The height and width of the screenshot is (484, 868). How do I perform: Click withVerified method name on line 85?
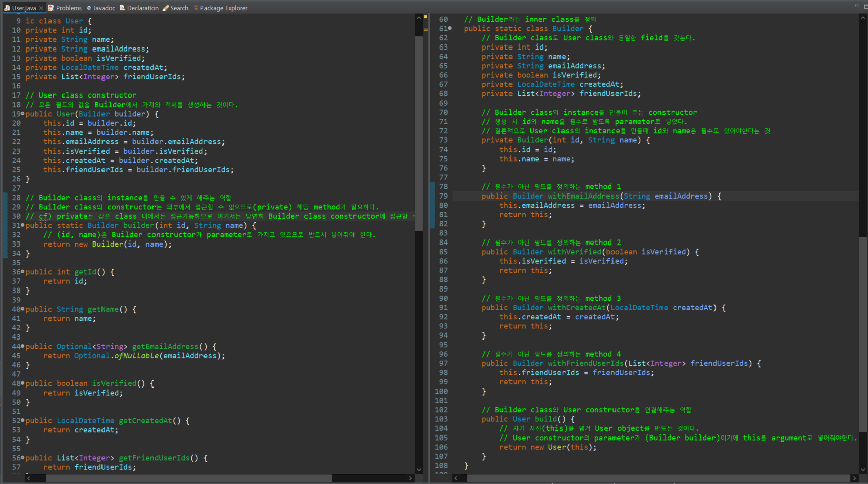coord(575,252)
